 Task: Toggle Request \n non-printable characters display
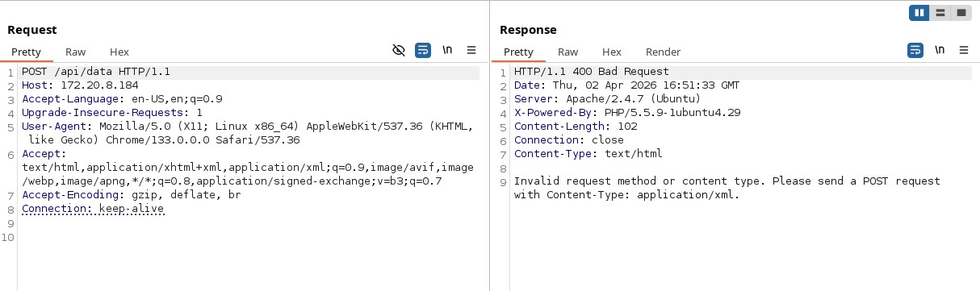446,50
